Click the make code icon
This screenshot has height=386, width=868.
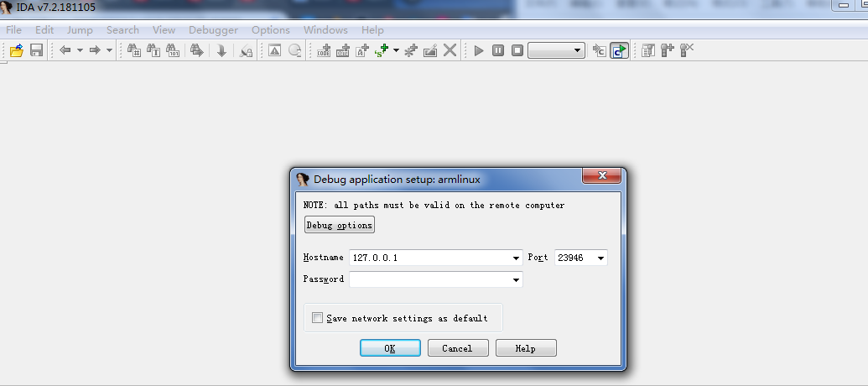coord(324,50)
